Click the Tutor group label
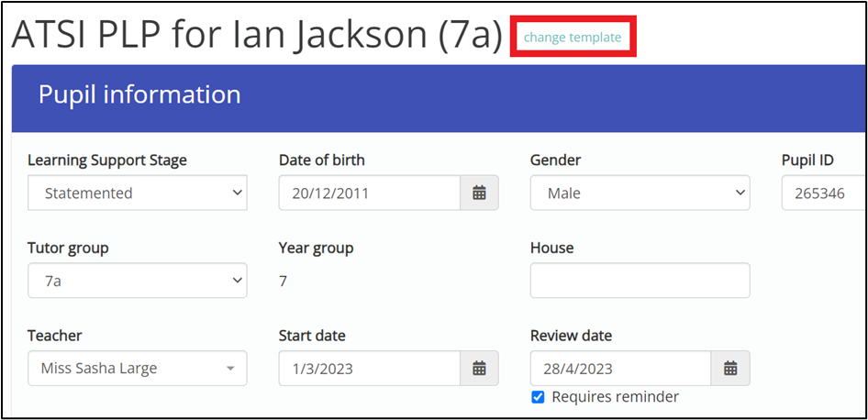Screen dimensions: 868x420 point(68,248)
